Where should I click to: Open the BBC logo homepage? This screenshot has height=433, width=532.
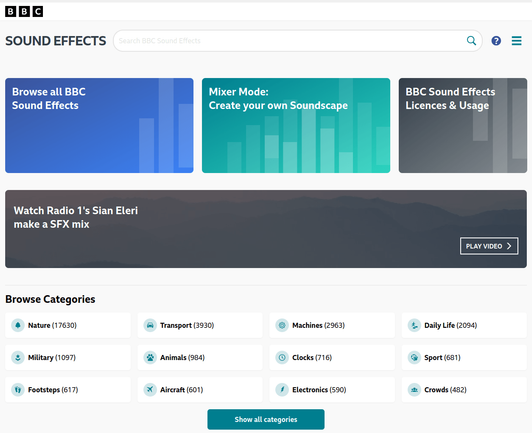tap(24, 12)
